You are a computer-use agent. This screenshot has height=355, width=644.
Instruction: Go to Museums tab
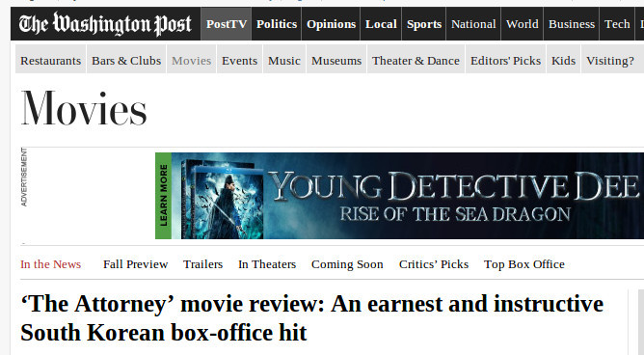336,61
